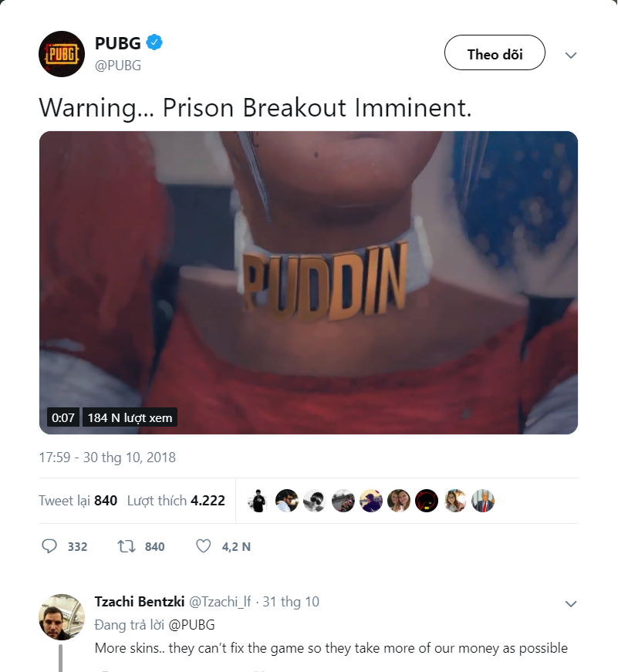The width and height of the screenshot is (618, 672).
Task: Open the Tzachi Bentzki username link
Action: tap(140, 602)
